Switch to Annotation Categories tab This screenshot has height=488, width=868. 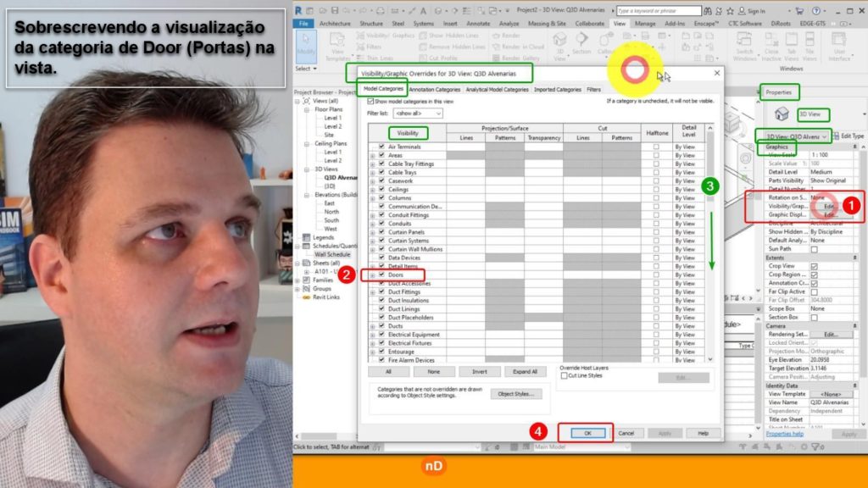tap(434, 89)
